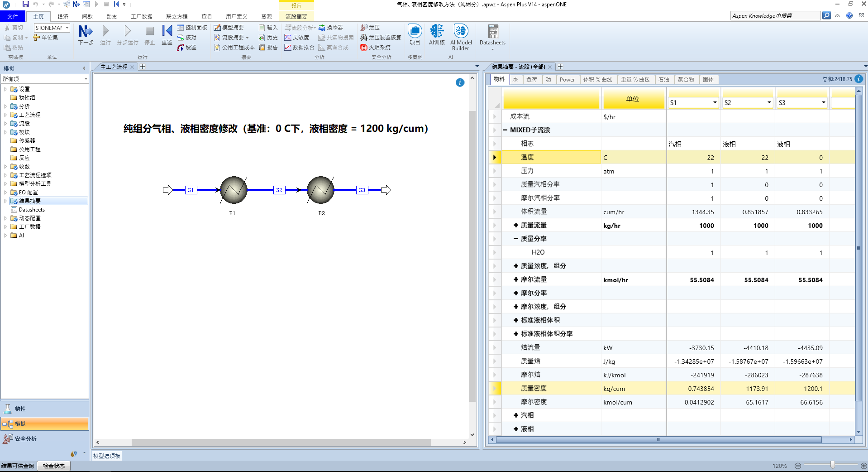The height and width of the screenshot is (472, 868).
Task: Open Model Summary (模型摘要)
Action: 229,28
